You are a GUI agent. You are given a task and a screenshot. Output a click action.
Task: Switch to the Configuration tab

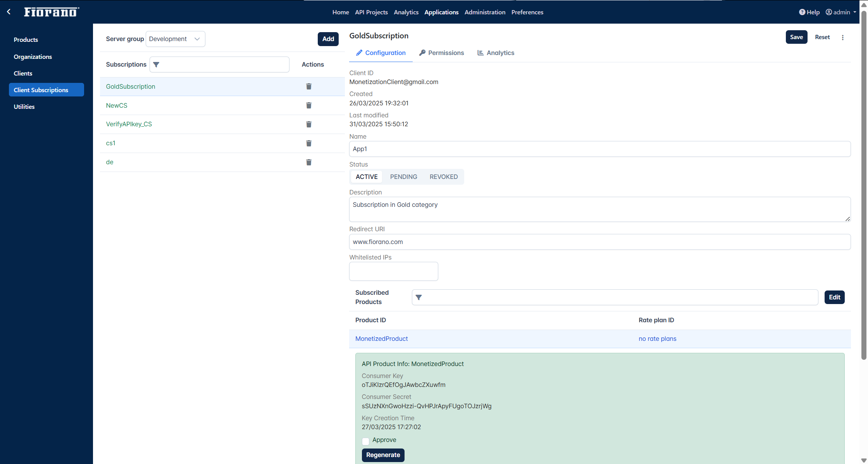[381, 53]
